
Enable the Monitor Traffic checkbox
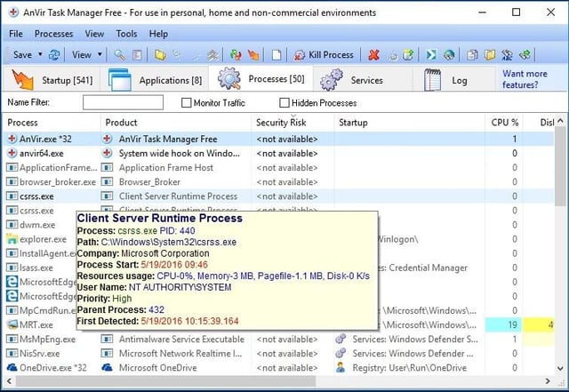186,103
